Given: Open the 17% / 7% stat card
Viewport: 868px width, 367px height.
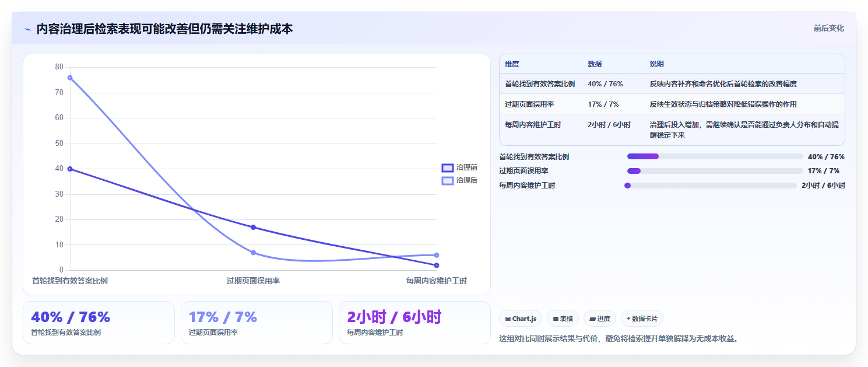Looking at the screenshot, I should pyautogui.click(x=256, y=323).
